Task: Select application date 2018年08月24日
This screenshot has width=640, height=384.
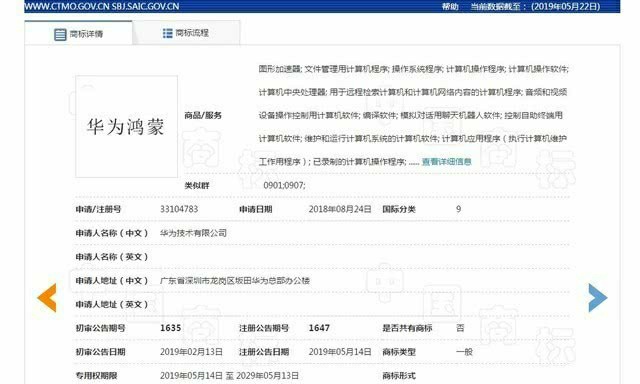Action: (340, 209)
